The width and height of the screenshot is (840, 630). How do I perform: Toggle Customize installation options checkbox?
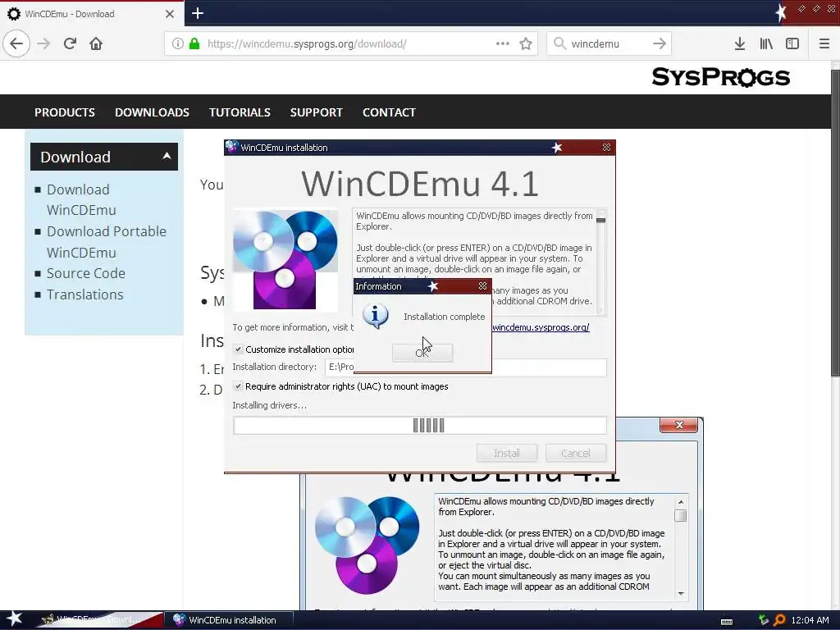239,349
